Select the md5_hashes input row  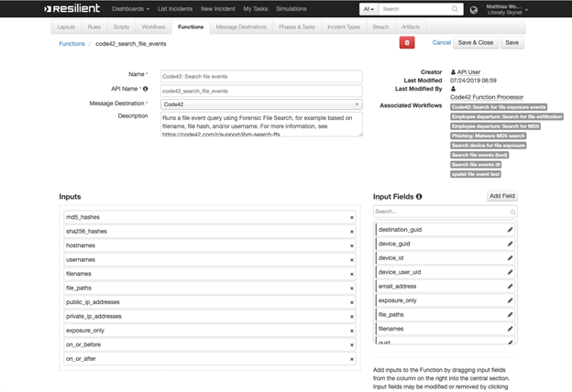210,217
